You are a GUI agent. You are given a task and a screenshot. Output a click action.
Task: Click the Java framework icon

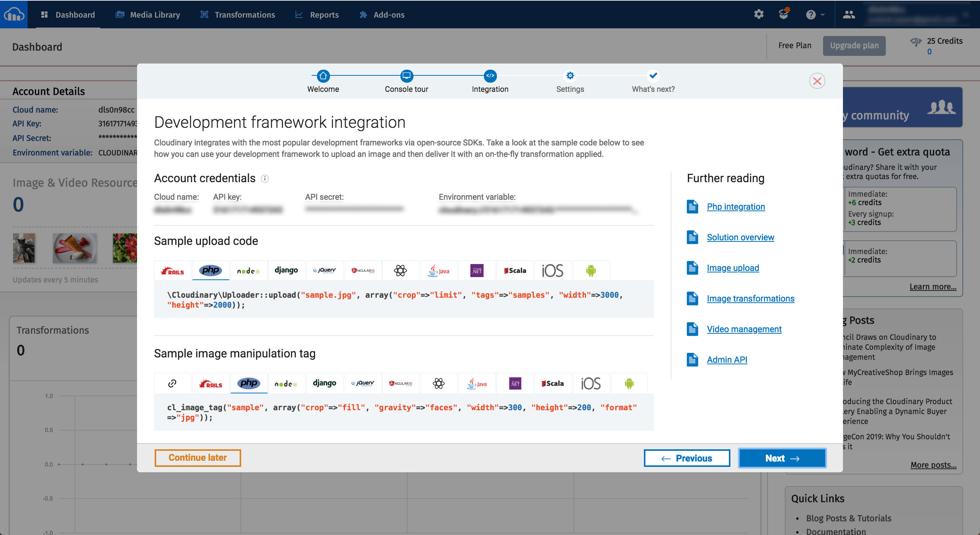coord(438,270)
